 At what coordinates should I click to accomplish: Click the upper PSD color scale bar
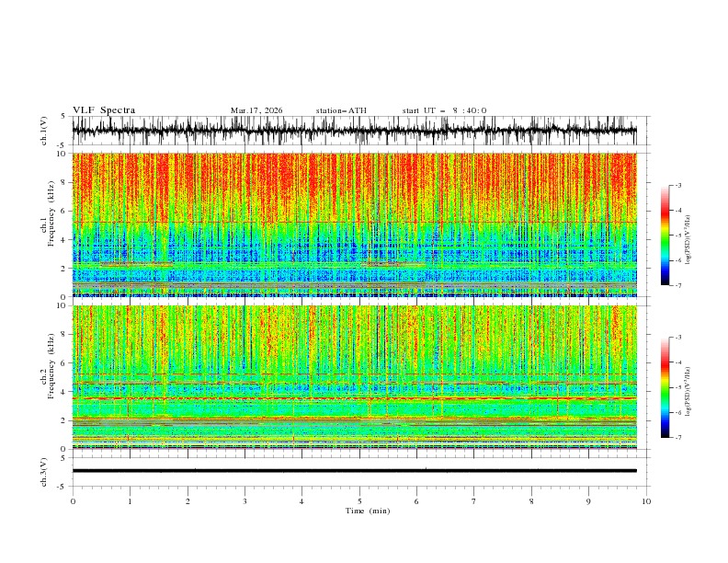(665, 236)
